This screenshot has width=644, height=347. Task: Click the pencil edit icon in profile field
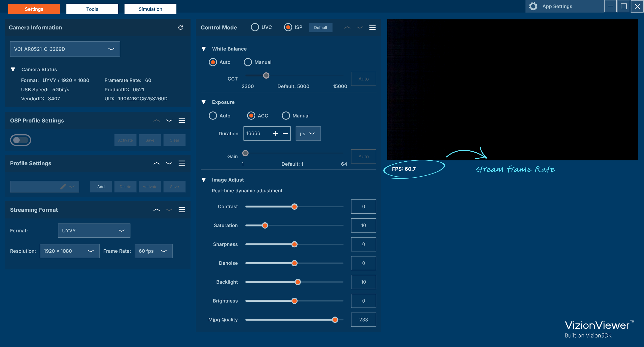click(x=63, y=187)
